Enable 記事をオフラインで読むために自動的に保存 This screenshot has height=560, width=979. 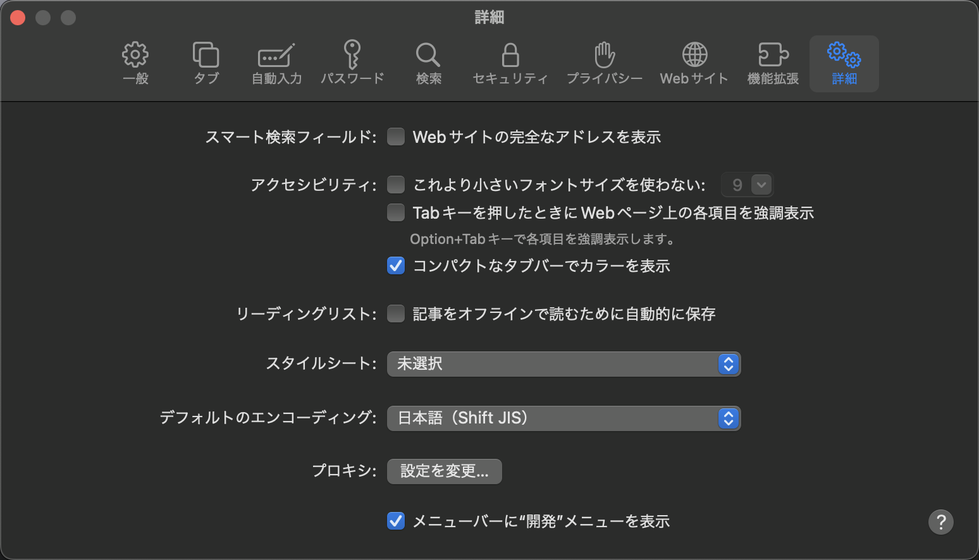click(x=396, y=313)
